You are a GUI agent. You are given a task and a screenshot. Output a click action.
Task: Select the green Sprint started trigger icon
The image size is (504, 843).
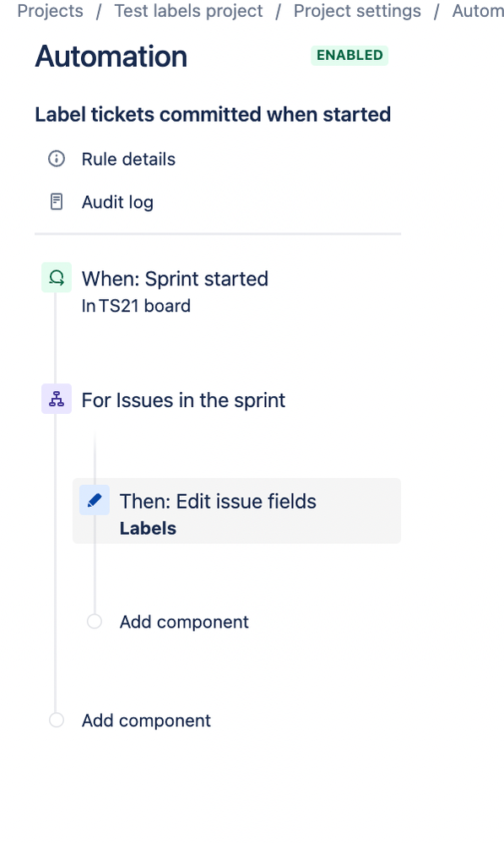click(57, 277)
